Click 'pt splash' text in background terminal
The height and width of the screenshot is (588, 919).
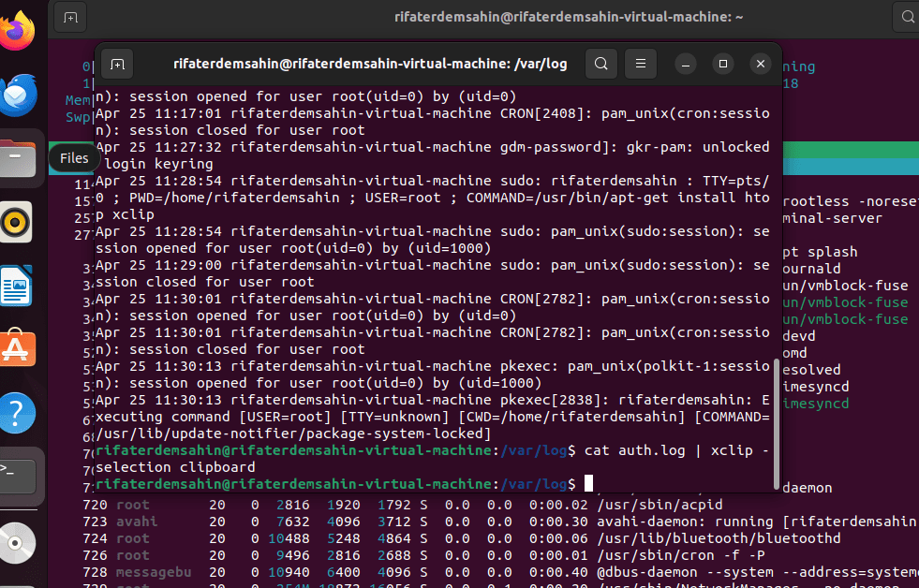pyautogui.click(x=820, y=252)
